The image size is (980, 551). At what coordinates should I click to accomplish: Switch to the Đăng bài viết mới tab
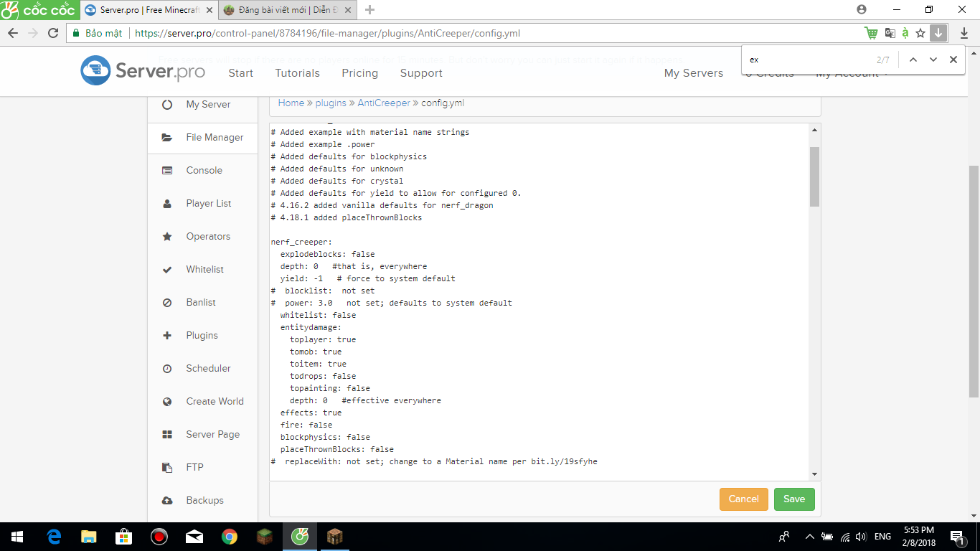point(287,10)
